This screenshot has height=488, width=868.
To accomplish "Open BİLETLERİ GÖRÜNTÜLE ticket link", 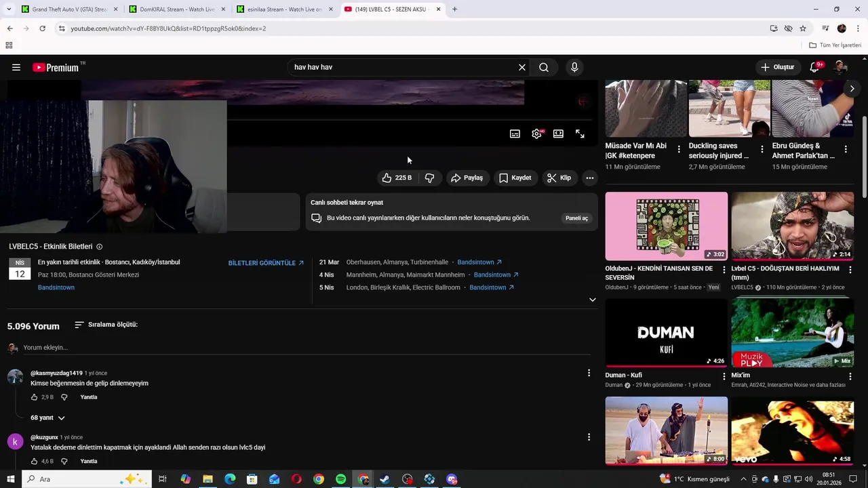I will [x=266, y=263].
